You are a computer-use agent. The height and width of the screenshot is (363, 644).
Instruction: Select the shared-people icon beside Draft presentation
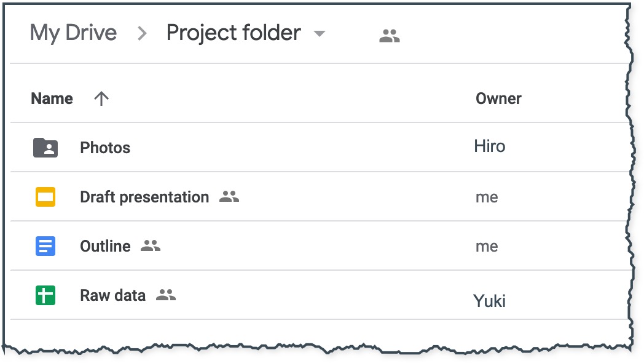click(x=230, y=198)
